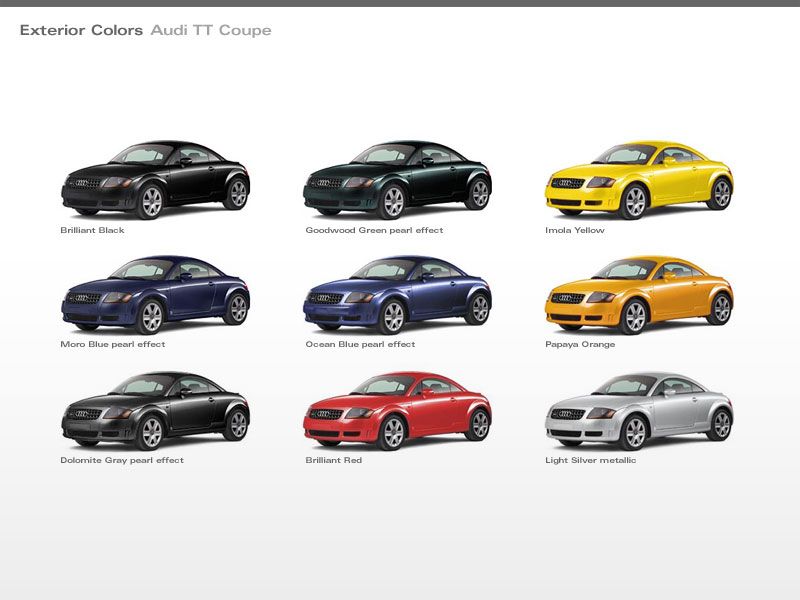Pick the Papaya Orange car image

639,294
